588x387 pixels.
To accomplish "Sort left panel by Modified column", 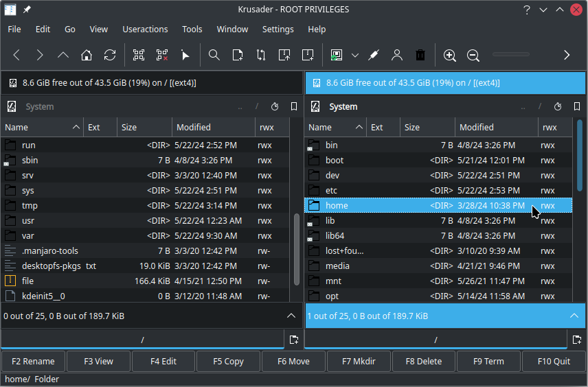I will pyautogui.click(x=214, y=128).
